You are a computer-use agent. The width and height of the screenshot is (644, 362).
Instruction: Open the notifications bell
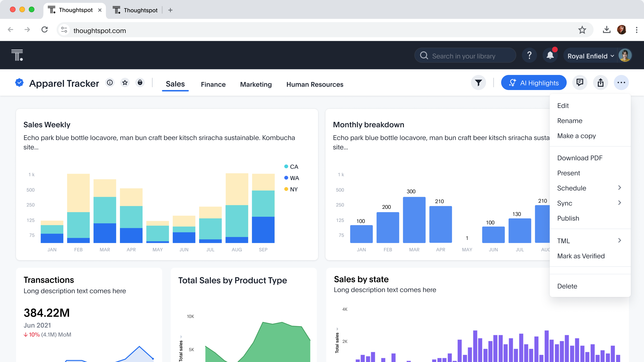pos(550,55)
